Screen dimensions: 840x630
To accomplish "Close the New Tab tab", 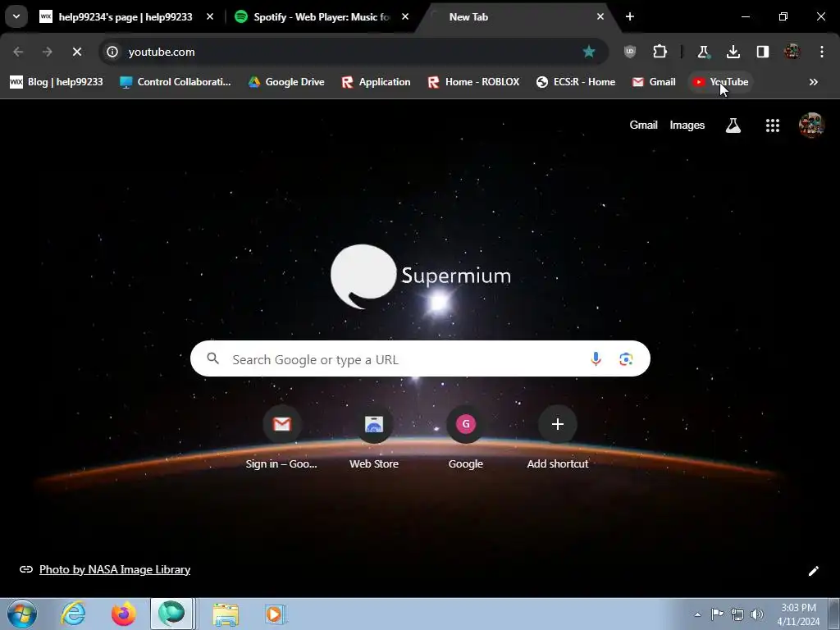I will pos(600,16).
